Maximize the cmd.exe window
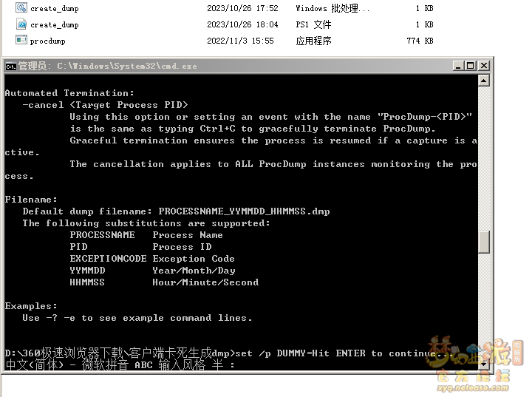 point(471,66)
